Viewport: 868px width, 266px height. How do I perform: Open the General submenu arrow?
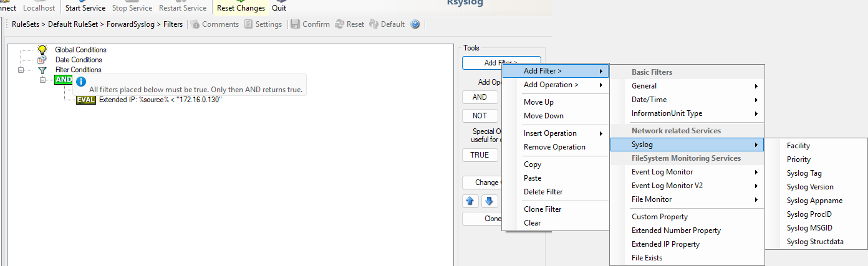click(x=756, y=86)
